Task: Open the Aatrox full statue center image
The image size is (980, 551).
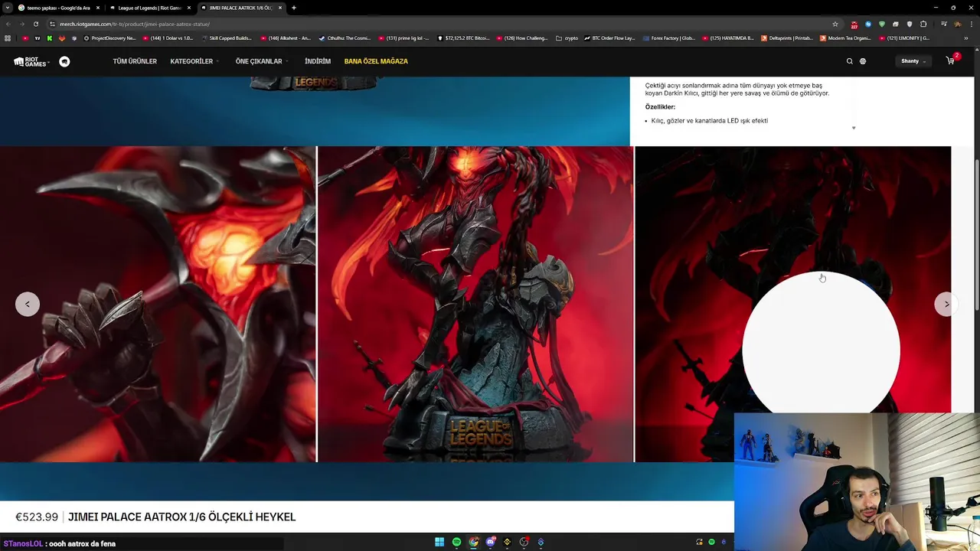Action: tap(475, 304)
